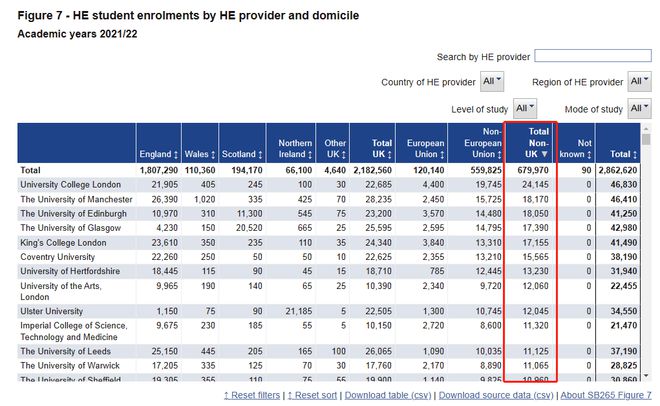This screenshot has height=406, width=660.
Task: Open Level of study dropdown
Action: [x=524, y=109]
